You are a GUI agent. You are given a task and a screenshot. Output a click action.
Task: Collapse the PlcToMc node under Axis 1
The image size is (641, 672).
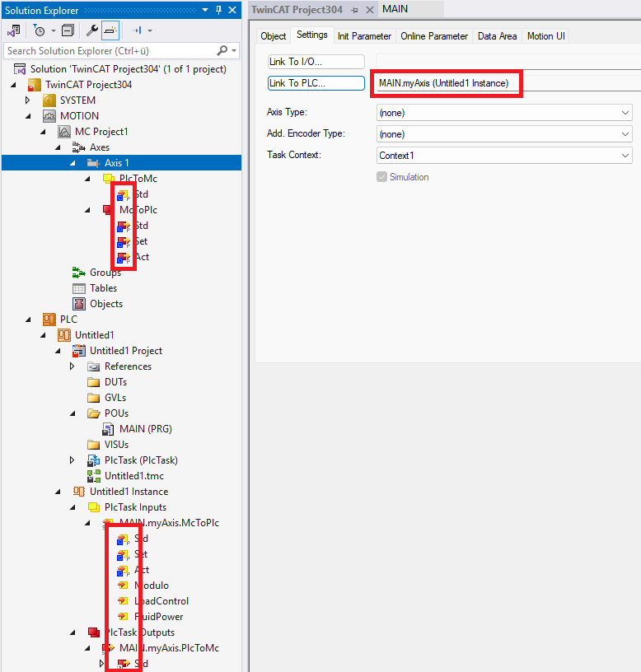point(87,179)
